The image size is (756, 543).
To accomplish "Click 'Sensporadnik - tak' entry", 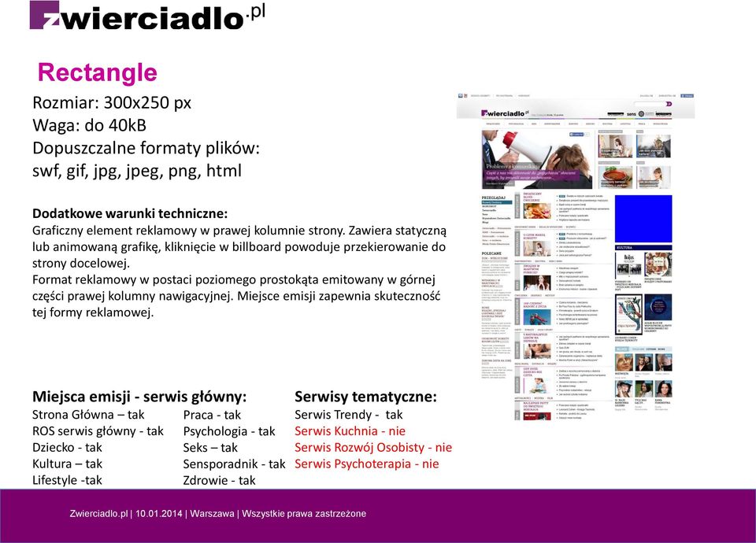I will pyautogui.click(x=235, y=464).
